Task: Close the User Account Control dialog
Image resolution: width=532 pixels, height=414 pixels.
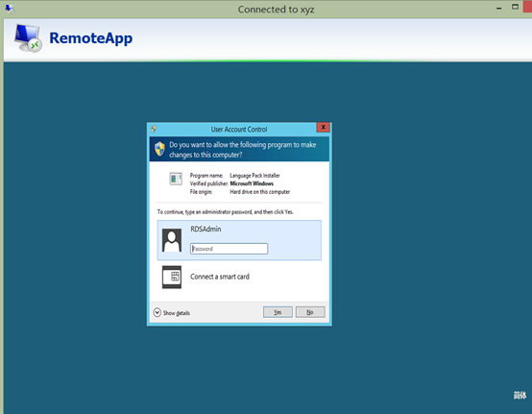Action: (x=324, y=127)
